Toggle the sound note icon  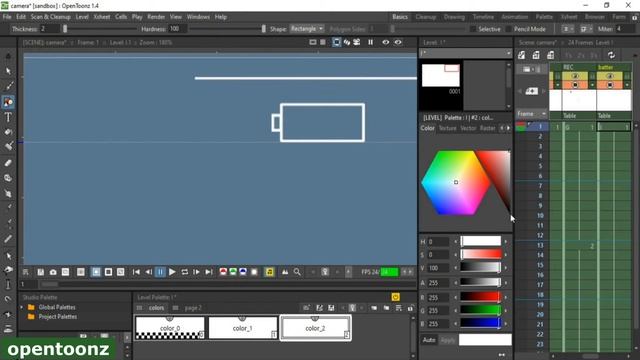[269, 272]
